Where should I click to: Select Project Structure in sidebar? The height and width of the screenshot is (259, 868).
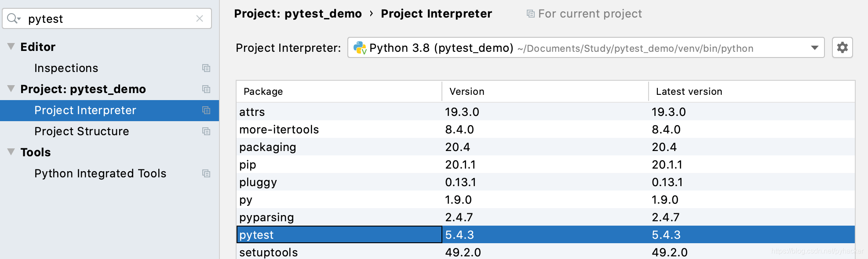(81, 131)
